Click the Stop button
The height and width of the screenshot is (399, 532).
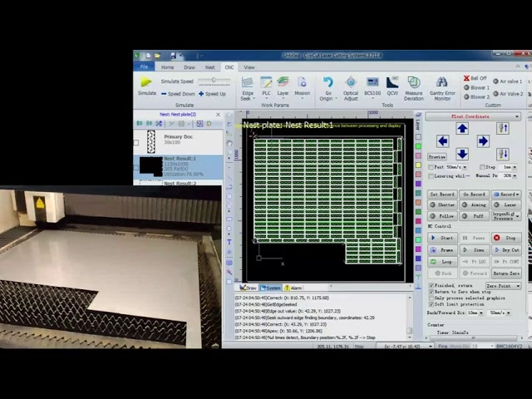point(506,238)
